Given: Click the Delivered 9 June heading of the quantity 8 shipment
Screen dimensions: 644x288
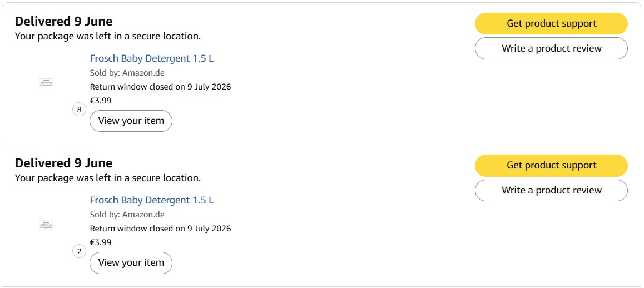Looking at the screenshot, I should [63, 21].
